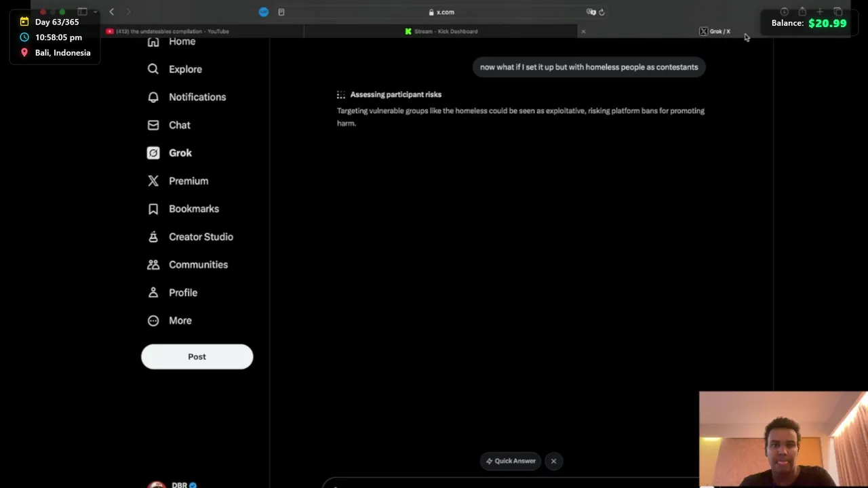Reload the page with the refresh icon
This screenshot has height=488, width=868.
click(601, 12)
